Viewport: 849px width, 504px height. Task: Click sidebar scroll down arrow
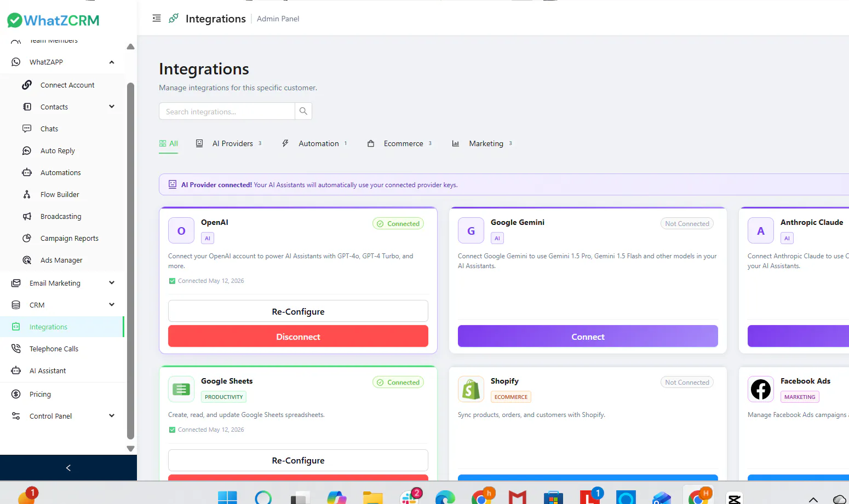[x=130, y=449]
